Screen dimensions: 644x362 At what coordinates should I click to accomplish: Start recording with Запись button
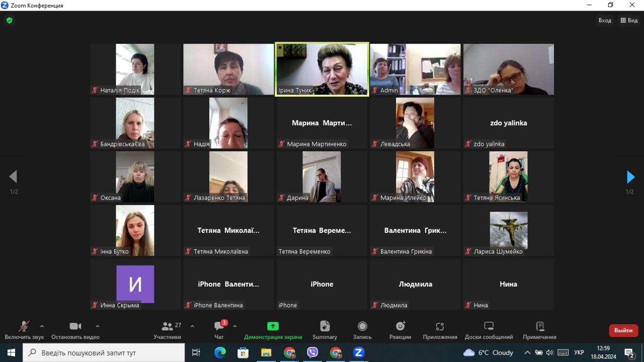(362, 330)
